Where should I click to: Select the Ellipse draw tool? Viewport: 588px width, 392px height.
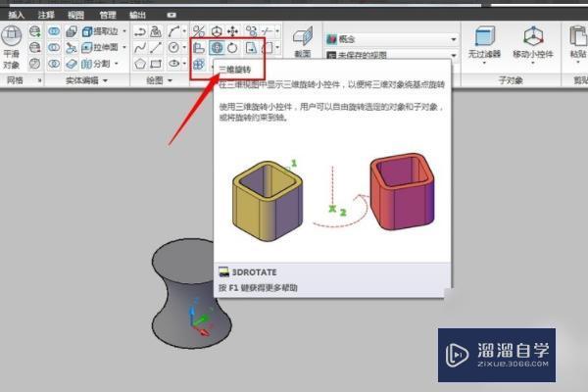tap(173, 64)
